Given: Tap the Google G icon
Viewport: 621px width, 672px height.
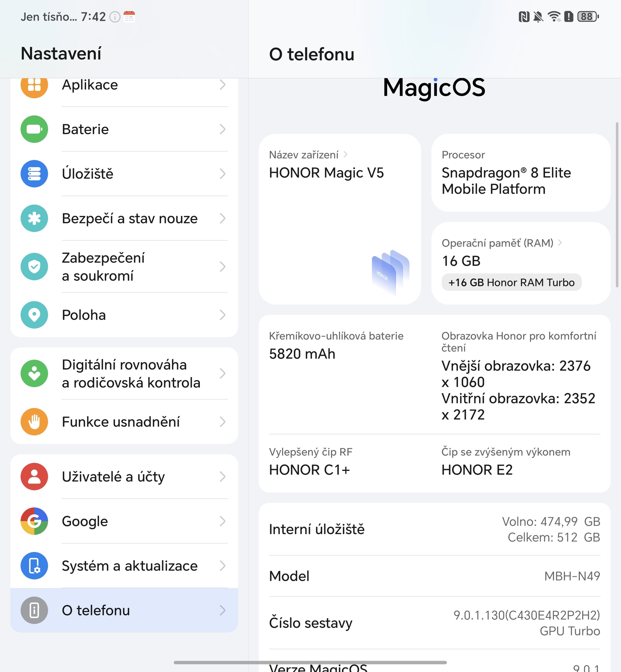Looking at the screenshot, I should 34,521.
